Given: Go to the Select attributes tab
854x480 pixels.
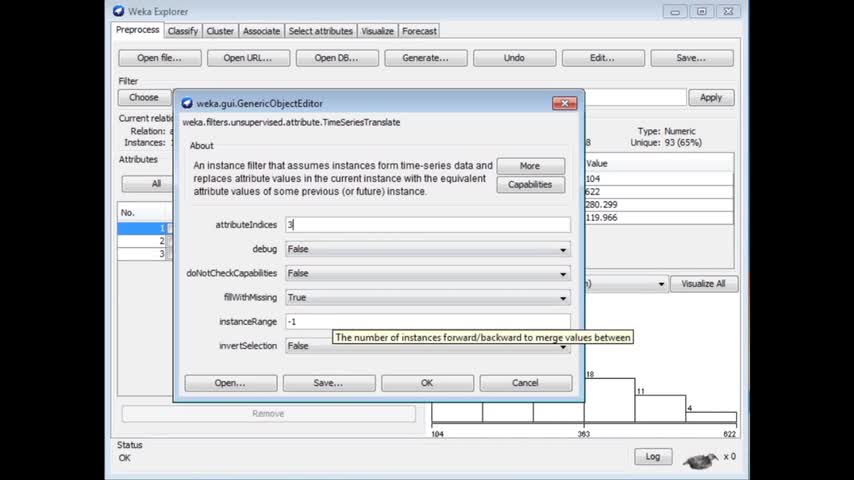Looking at the screenshot, I should 320,31.
